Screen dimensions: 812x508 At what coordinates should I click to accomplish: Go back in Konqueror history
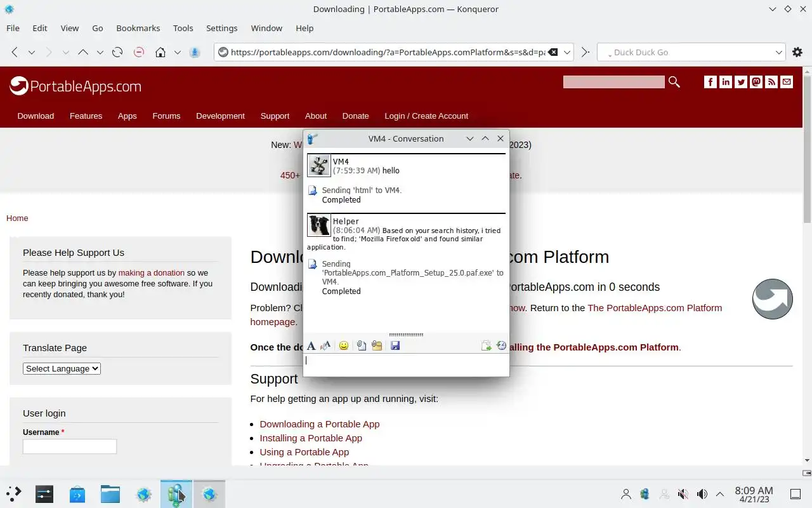click(15, 53)
